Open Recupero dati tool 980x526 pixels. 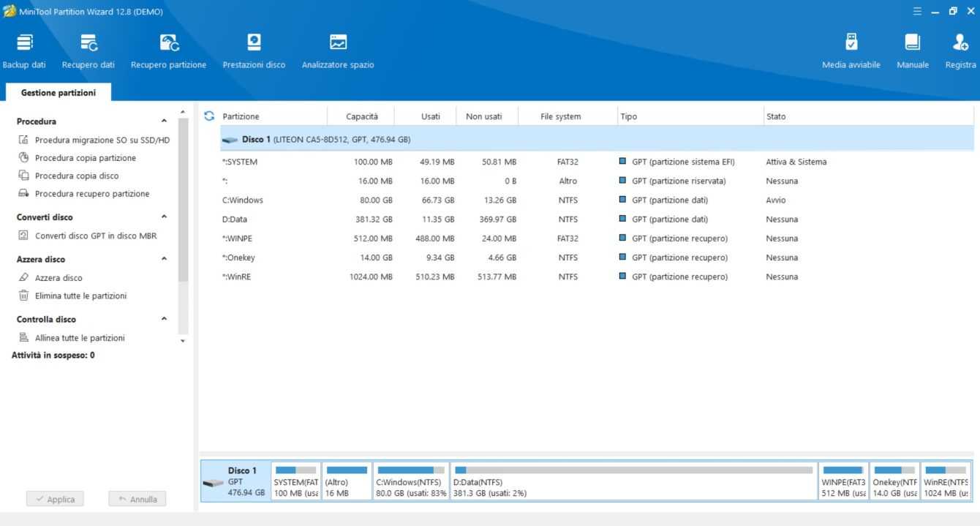(x=88, y=51)
